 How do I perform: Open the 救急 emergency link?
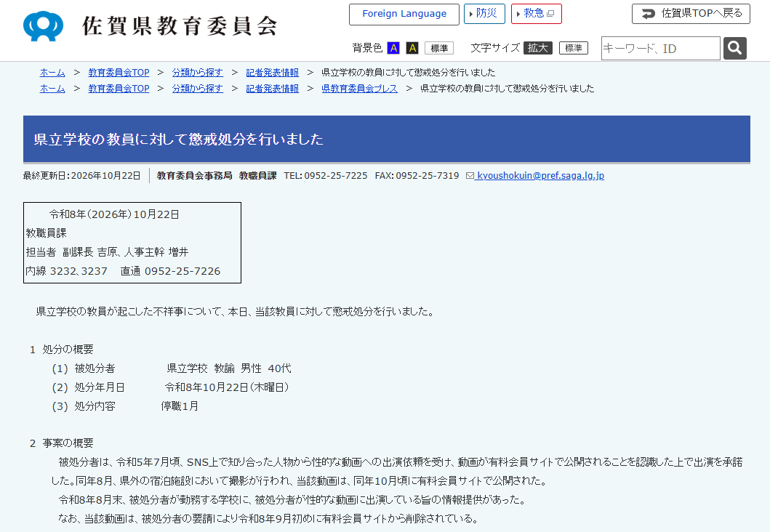pos(537,14)
